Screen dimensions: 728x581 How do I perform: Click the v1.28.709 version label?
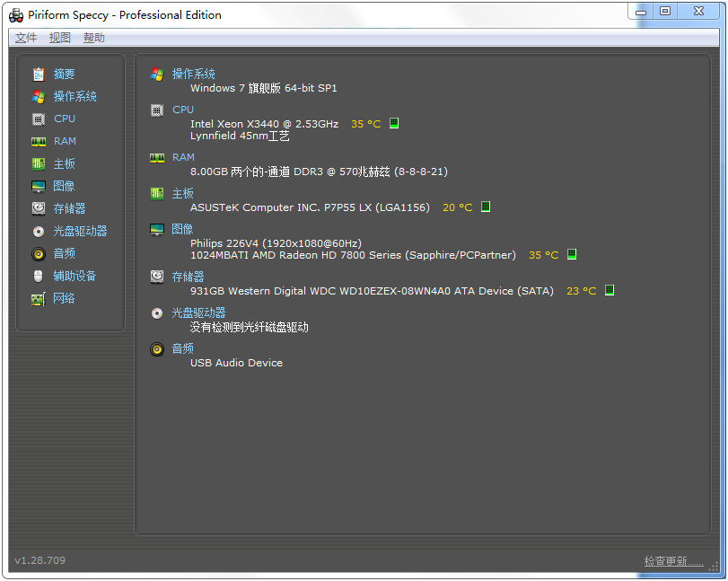tap(39, 561)
